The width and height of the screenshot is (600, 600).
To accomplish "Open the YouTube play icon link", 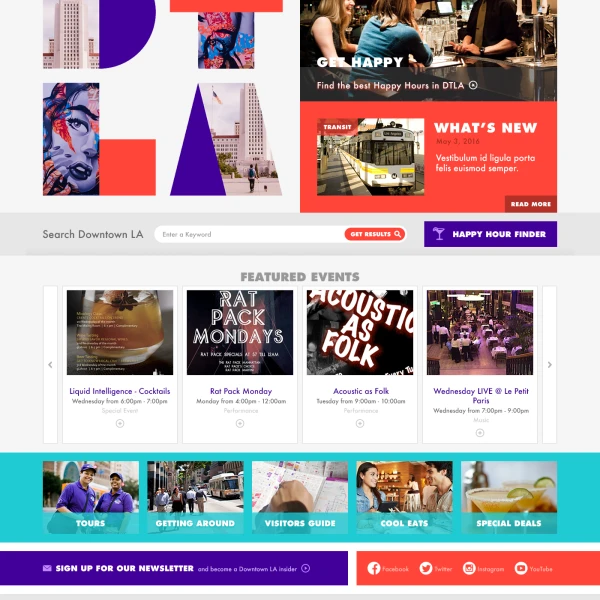I will pos(520,568).
